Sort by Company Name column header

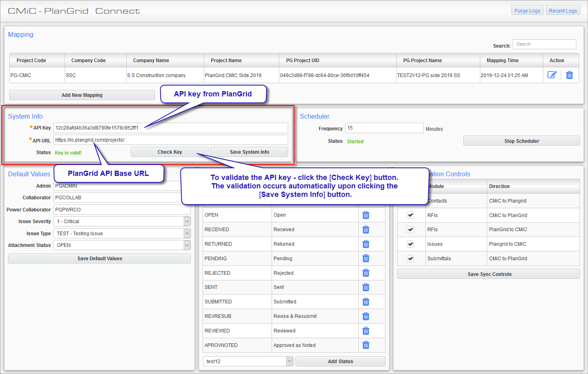click(165, 60)
